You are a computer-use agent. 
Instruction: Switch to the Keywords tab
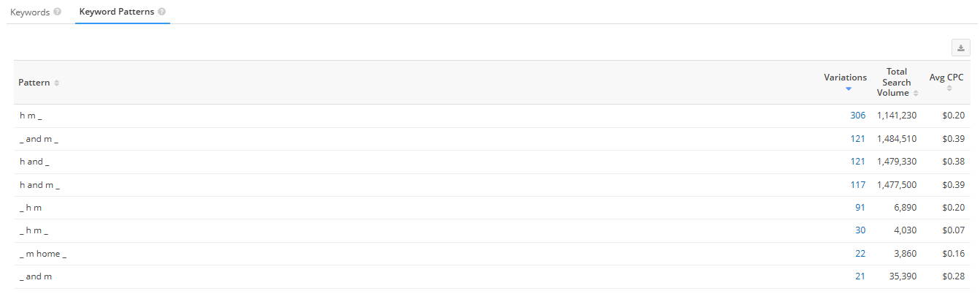(x=29, y=12)
